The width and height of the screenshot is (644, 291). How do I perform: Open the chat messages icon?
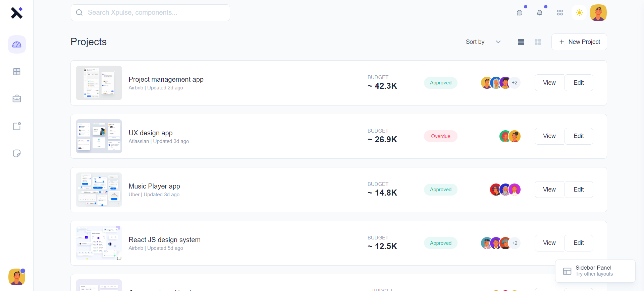click(520, 13)
